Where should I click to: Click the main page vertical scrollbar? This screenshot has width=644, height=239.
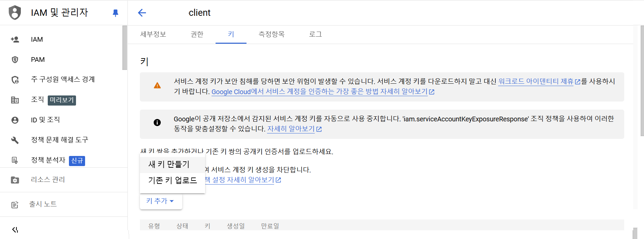[x=642, y=81]
